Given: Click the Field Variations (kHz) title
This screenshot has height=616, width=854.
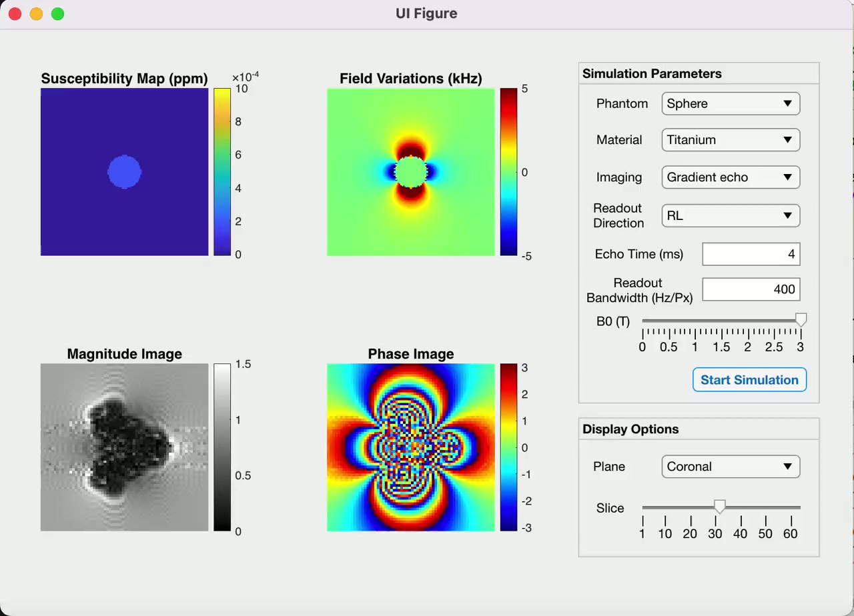Looking at the screenshot, I should click(411, 79).
